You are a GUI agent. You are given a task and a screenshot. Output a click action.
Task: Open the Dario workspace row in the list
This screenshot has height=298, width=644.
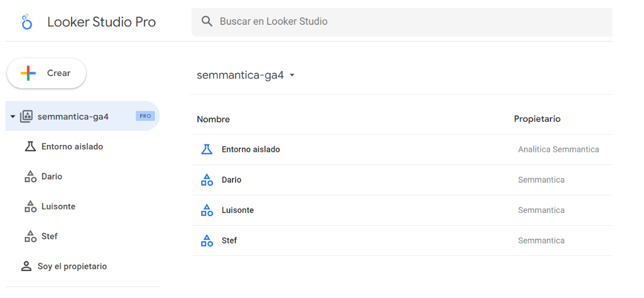[x=231, y=180]
